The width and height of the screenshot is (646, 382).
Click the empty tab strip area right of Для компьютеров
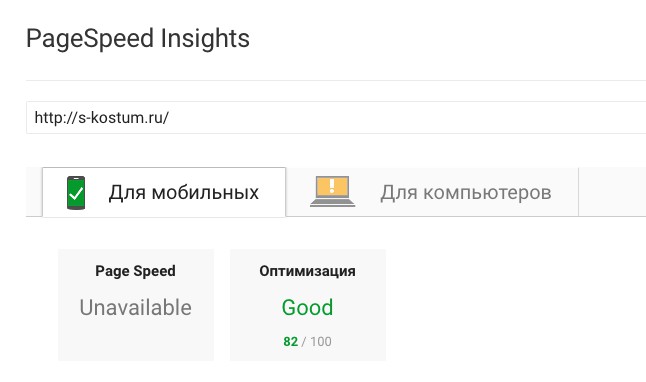612,192
